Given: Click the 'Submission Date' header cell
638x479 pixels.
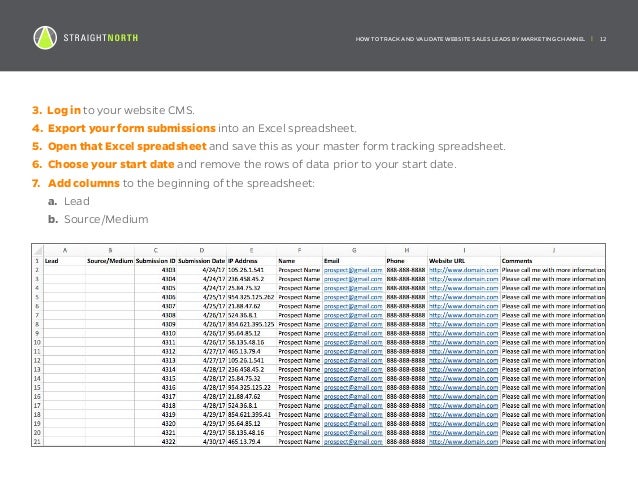Looking at the screenshot, I should 201,261.
